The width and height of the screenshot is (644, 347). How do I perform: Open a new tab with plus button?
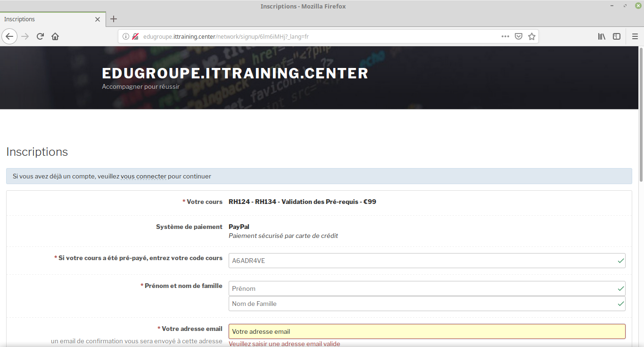click(114, 19)
